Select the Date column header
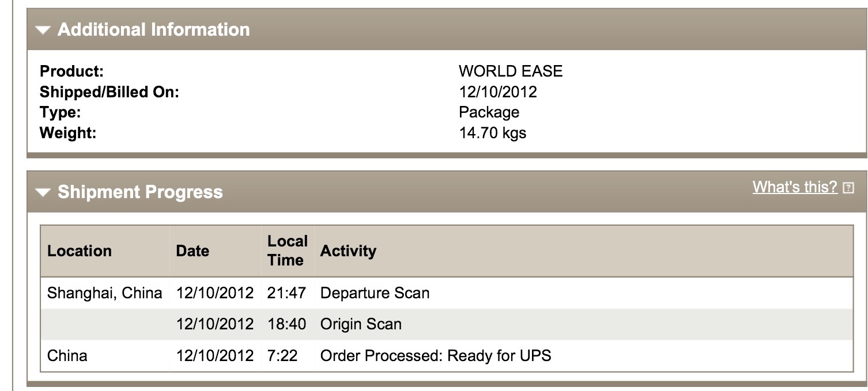This screenshot has width=868, height=391. (193, 251)
